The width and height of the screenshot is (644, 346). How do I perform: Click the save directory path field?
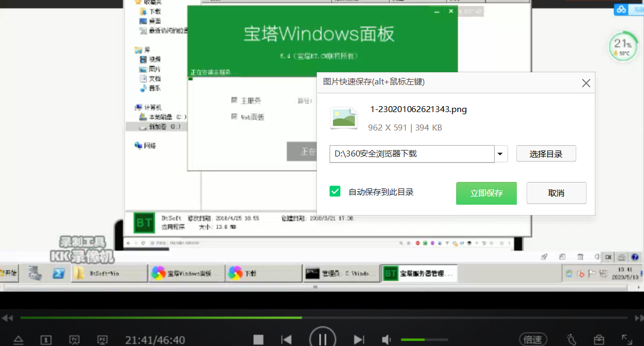pyautogui.click(x=411, y=154)
